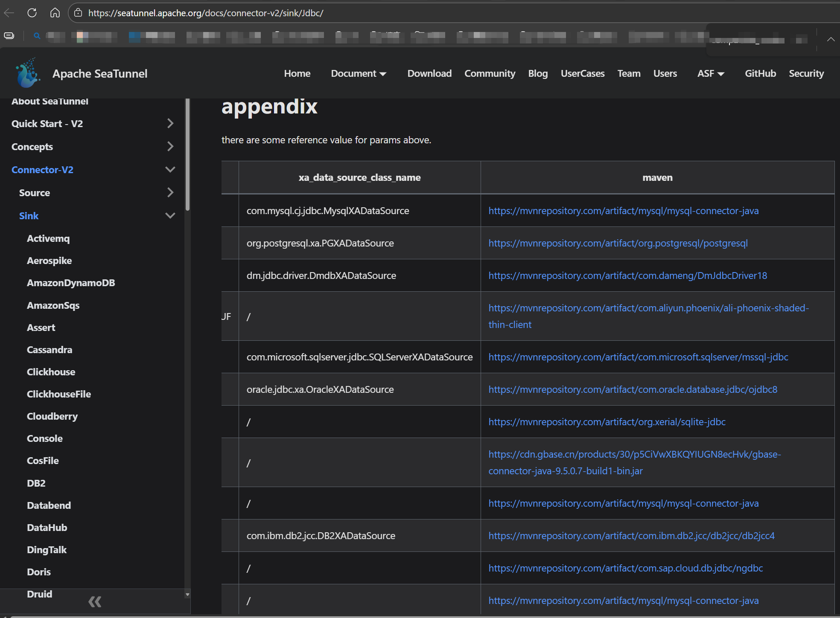Open the Download nav item
The width and height of the screenshot is (840, 618).
click(429, 73)
